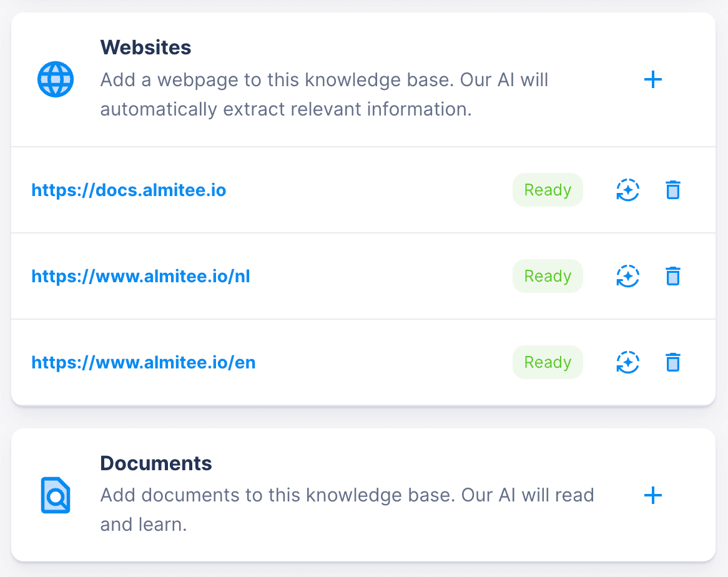Add a new document with the plus icon
Viewport: 728px width, 577px height.
[x=653, y=495]
